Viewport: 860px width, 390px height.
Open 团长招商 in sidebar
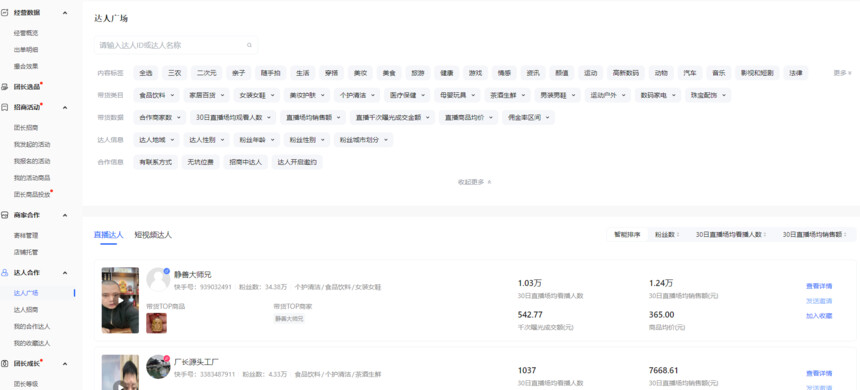click(26, 127)
